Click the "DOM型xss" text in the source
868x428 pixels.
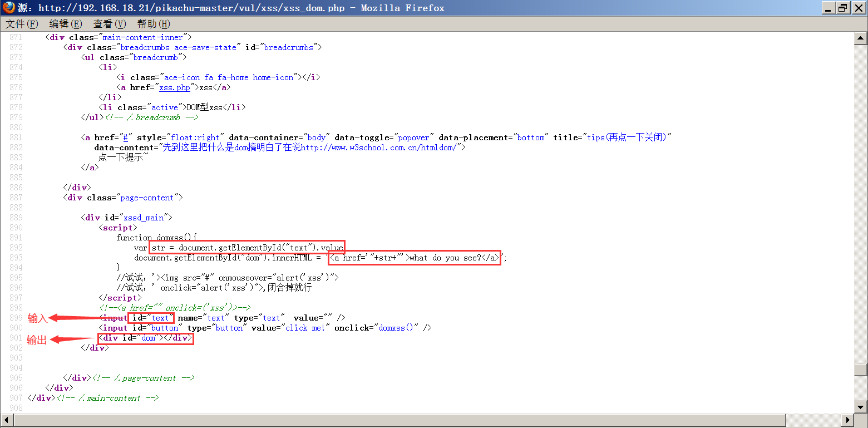pyautogui.click(x=204, y=107)
